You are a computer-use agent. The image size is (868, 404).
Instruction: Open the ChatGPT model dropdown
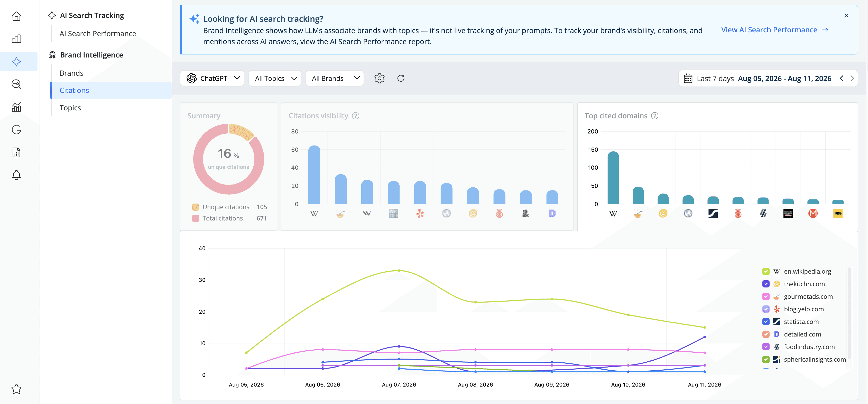point(212,79)
